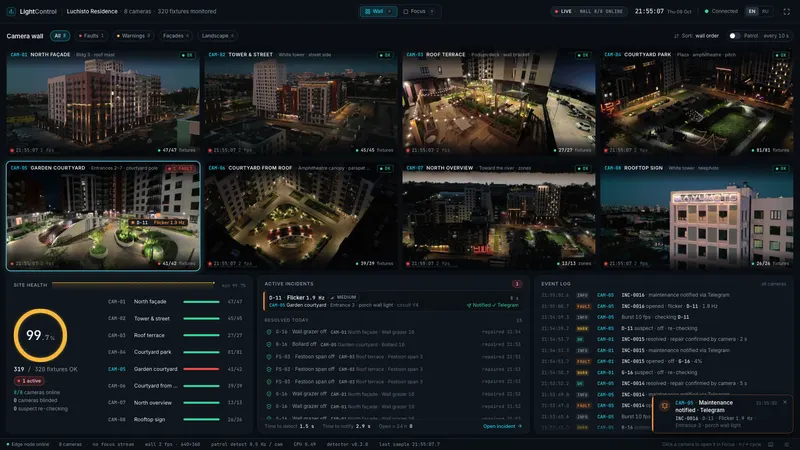Select the 'Roof terrace' site health row
The height and width of the screenshot is (450, 800).
tap(175, 335)
